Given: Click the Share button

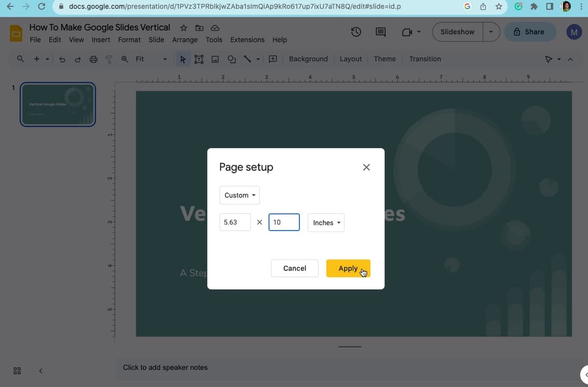Looking at the screenshot, I should tap(529, 32).
